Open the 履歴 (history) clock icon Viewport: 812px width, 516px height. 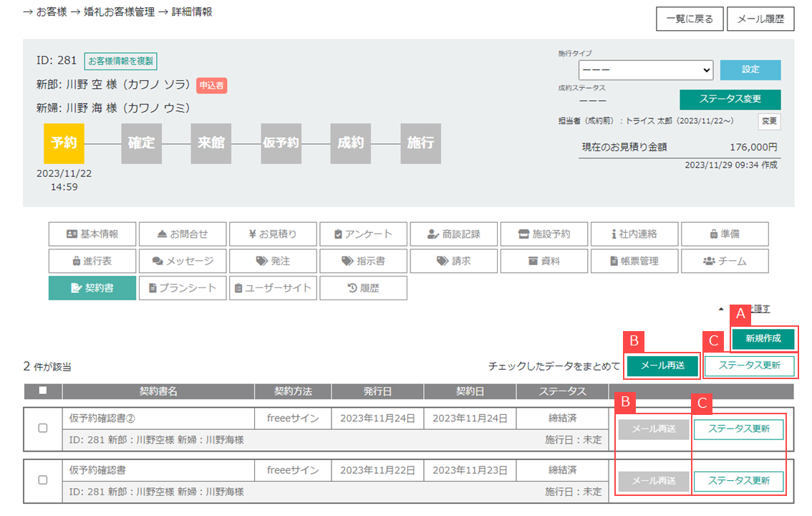[x=362, y=287]
